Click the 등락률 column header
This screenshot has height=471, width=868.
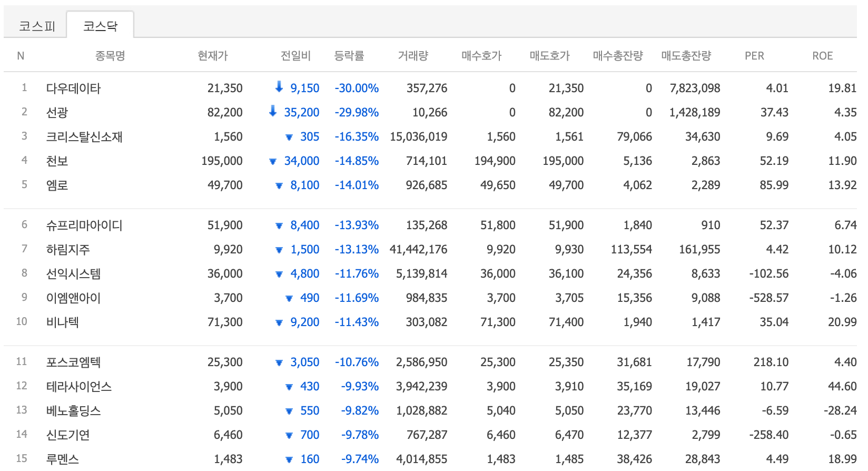pyautogui.click(x=349, y=55)
